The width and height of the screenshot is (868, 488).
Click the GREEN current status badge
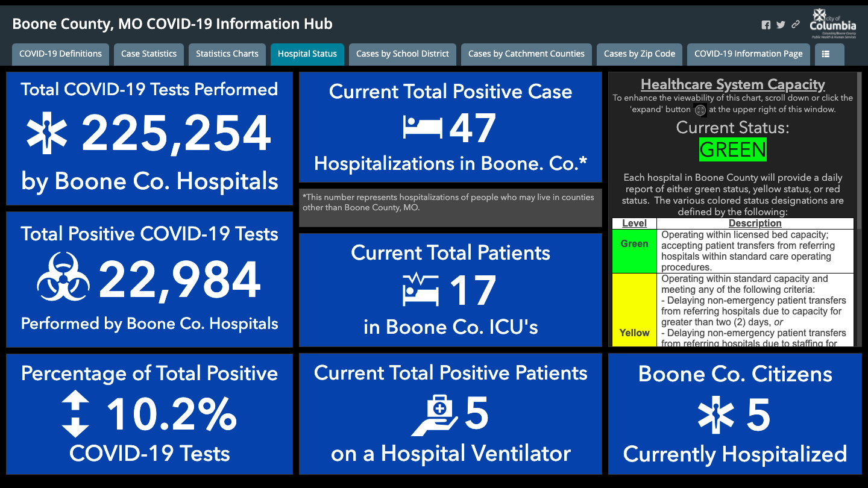coord(733,149)
